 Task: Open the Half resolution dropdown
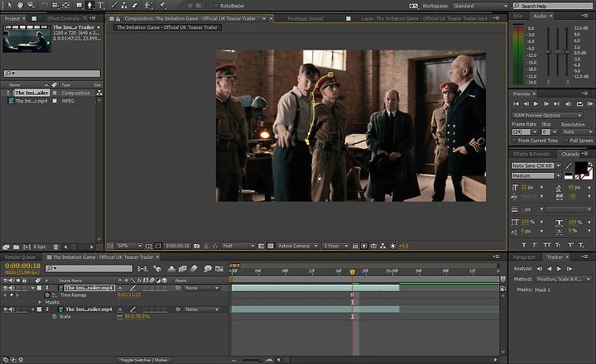[x=238, y=246]
